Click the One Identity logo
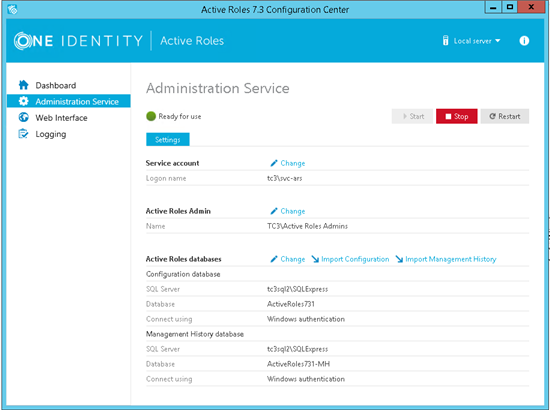The width and height of the screenshot is (550, 410). 78,41
